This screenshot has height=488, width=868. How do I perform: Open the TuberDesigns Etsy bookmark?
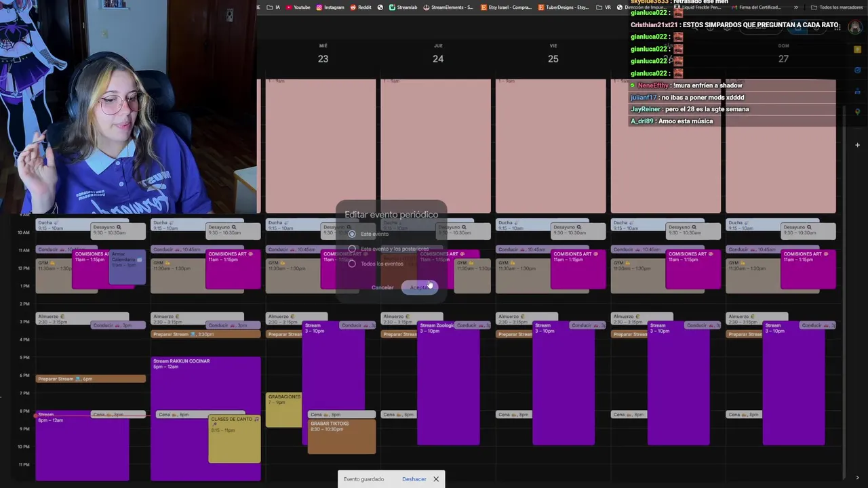(564, 7)
